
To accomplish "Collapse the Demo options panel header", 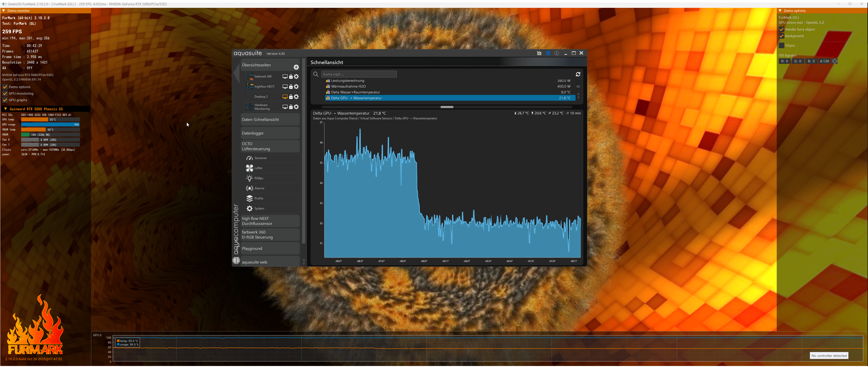I will coord(780,11).
